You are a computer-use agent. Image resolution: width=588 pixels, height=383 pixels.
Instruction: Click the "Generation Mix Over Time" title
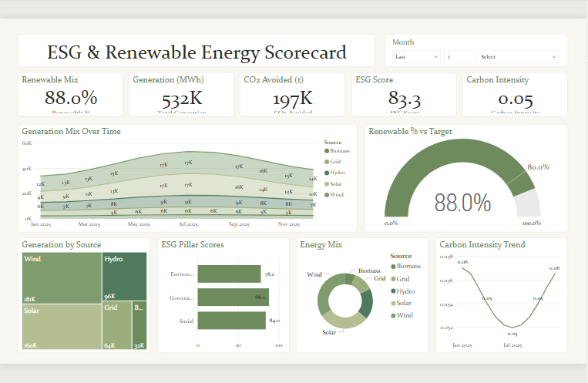pyautogui.click(x=71, y=131)
